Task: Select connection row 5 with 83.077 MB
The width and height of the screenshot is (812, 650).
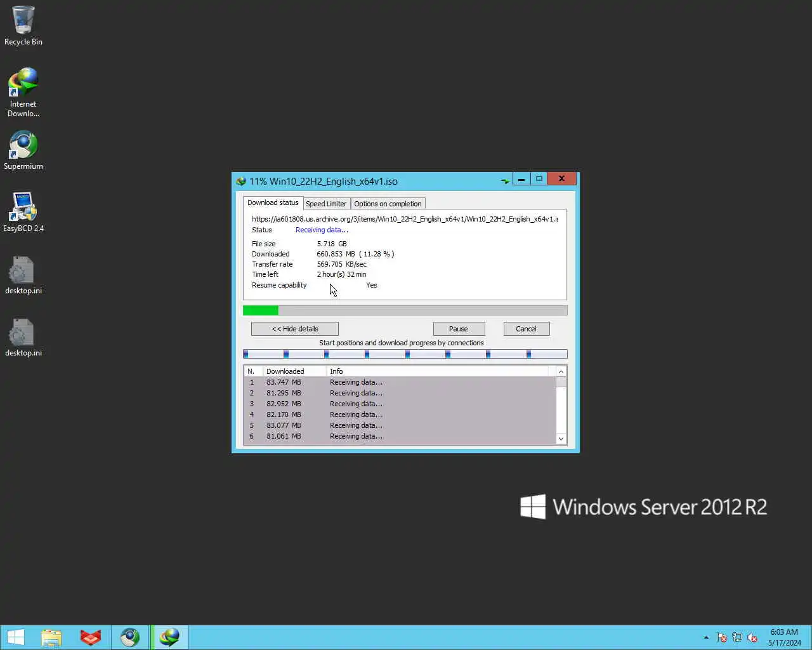Action: pyautogui.click(x=400, y=425)
